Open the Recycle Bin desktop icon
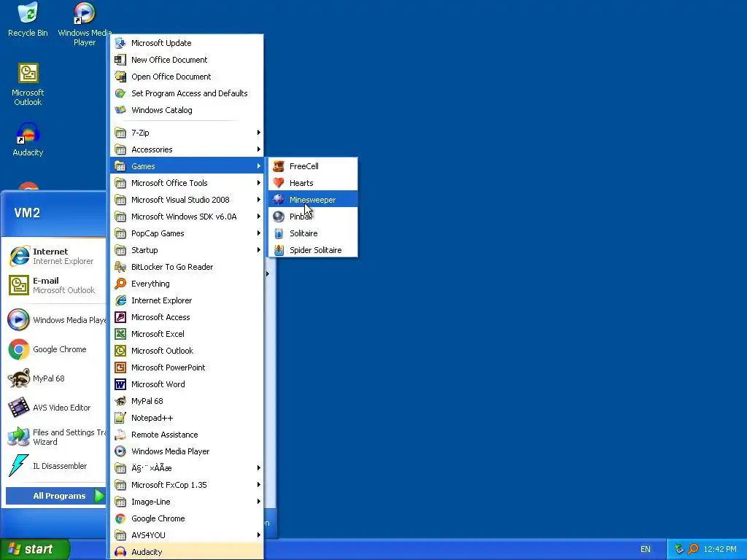 click(x=28, y=20)
